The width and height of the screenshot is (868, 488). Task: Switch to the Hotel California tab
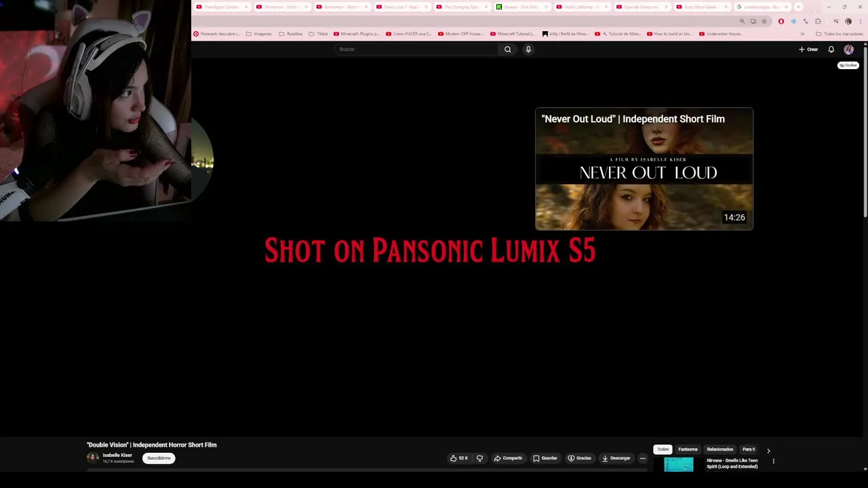(583, 7)
